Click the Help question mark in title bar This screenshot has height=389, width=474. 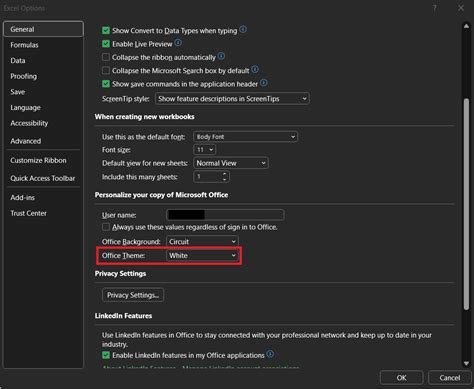(435, 8)
